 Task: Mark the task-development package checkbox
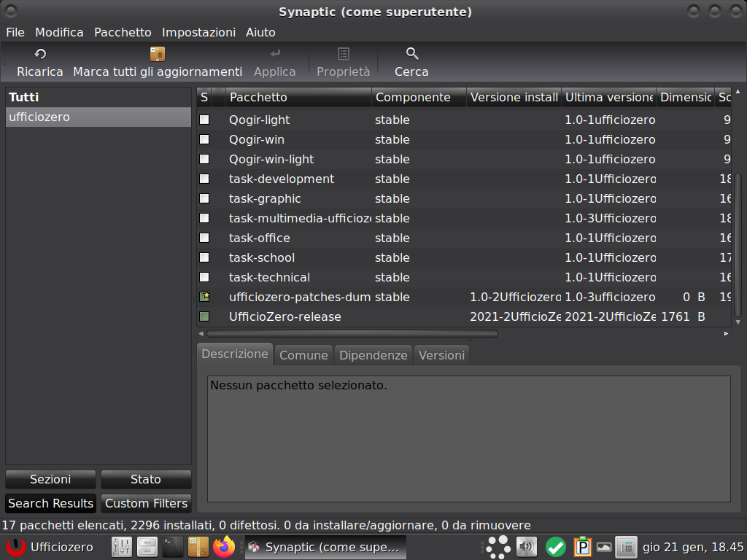point(204,179)
